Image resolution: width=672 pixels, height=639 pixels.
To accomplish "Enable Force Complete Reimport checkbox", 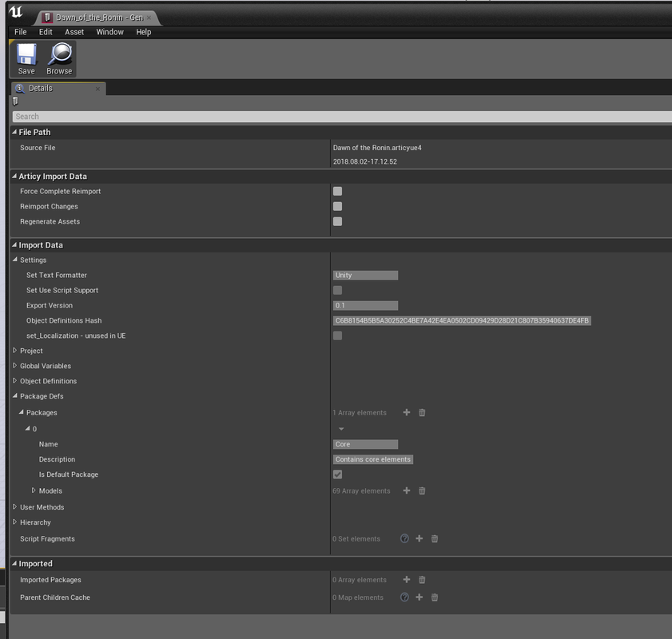I will pos(337,191).
